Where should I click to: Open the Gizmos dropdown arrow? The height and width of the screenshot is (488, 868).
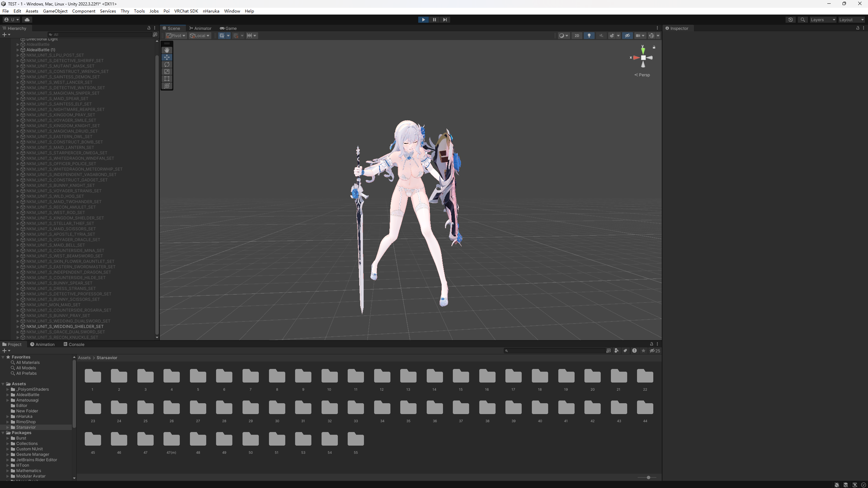pyautogui.click(x=658, y=36)
